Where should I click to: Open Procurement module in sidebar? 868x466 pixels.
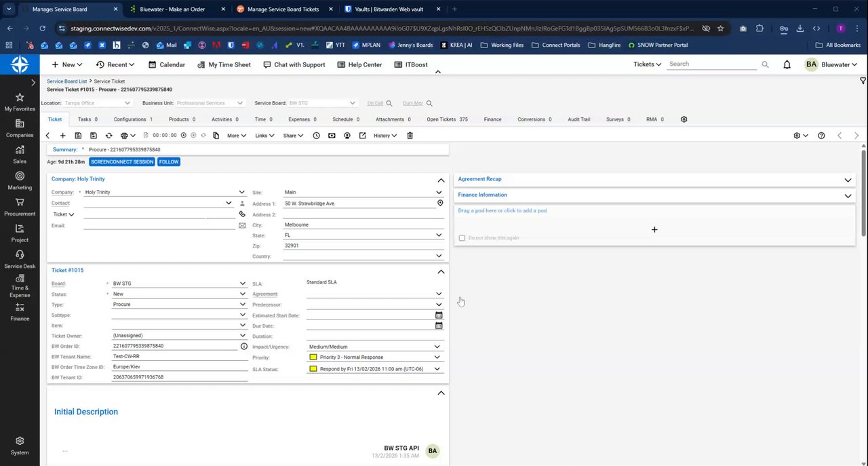20,207
